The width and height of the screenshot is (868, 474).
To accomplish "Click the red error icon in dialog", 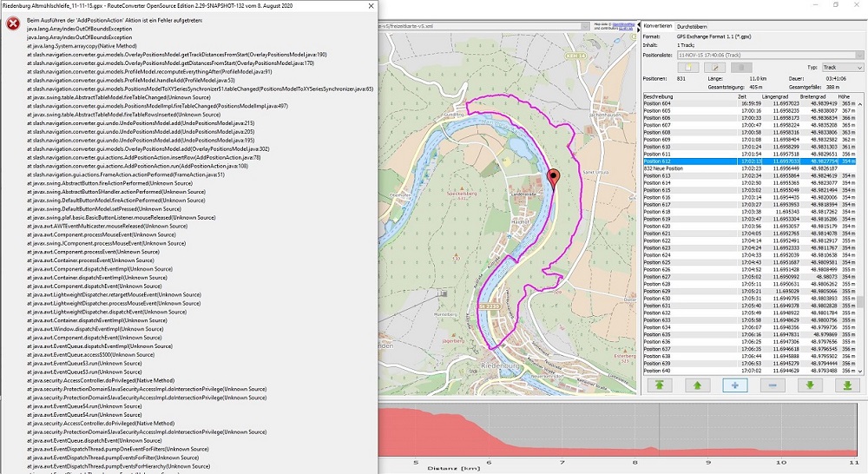I will pyautogui.click(x=13, y=24).
